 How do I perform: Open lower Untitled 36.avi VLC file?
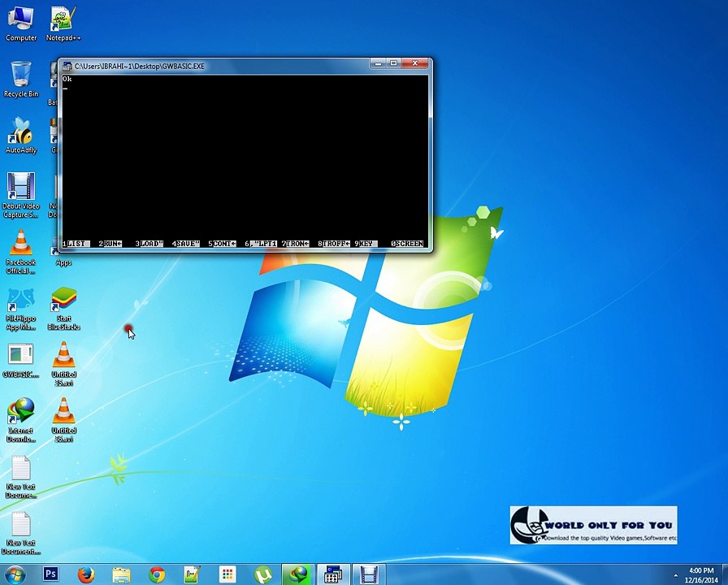point(63,420)
